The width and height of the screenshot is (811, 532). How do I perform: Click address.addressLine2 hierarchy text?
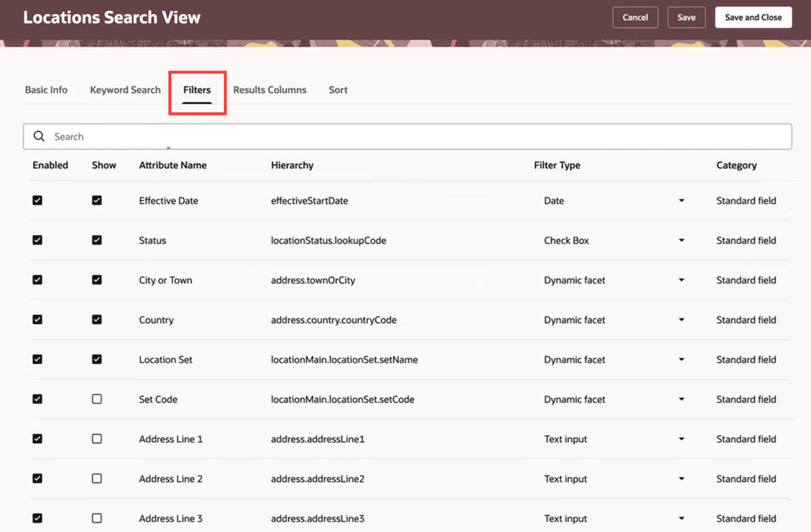pyautogui.click(x=318, y=479)
